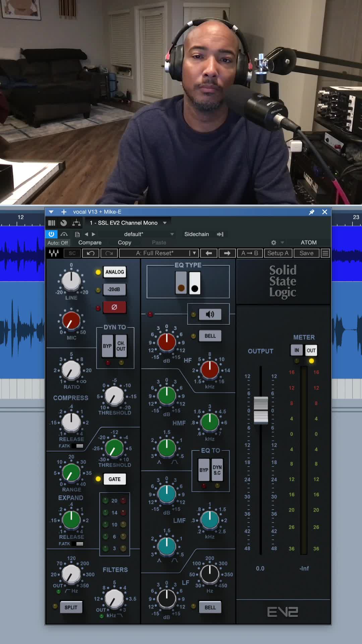Click the Save button
The width and height of the screenshot is (362, 644).
pyautogui.click(x=306, y=253)
